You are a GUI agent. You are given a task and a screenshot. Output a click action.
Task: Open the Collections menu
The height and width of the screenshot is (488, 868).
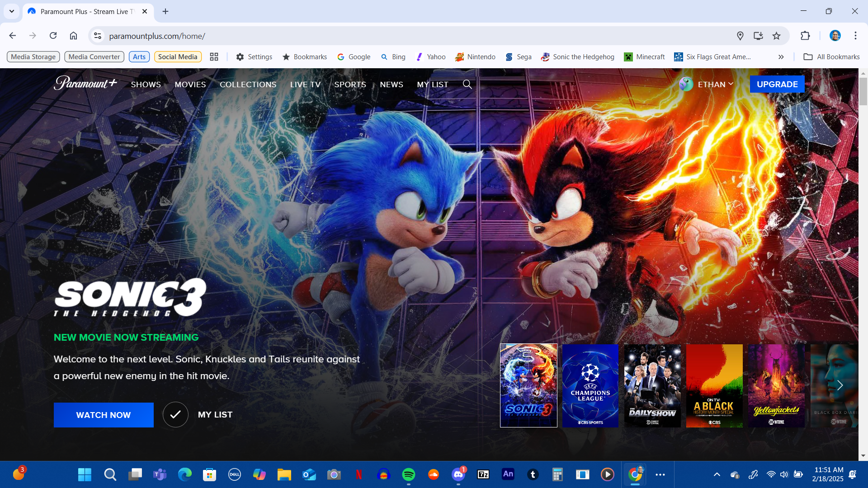tap(248, 84)
